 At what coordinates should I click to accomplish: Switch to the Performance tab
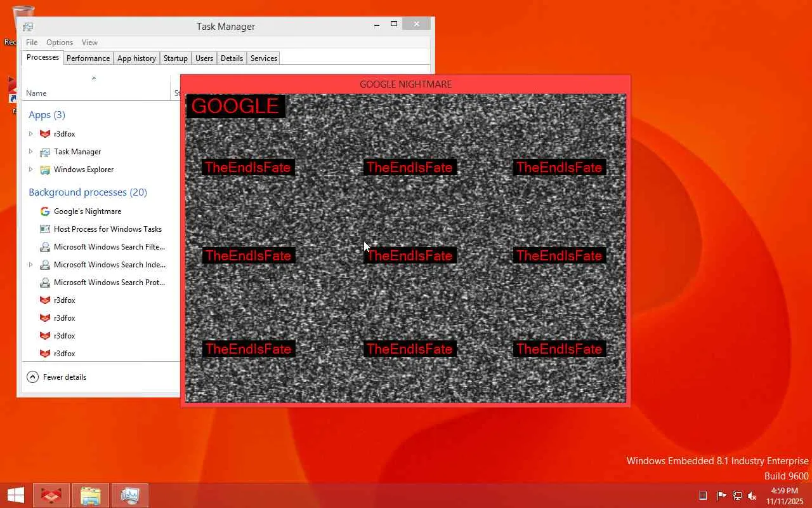click(88, 58)
